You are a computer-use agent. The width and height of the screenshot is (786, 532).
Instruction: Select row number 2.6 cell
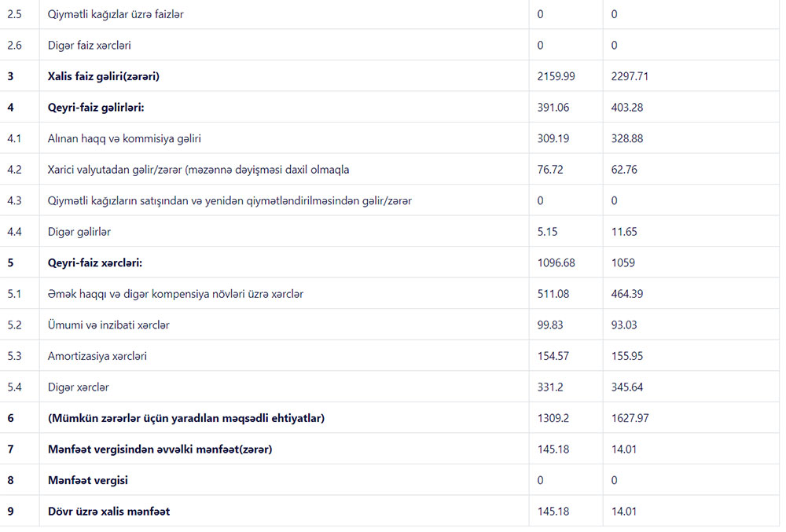tap(14, 46)
